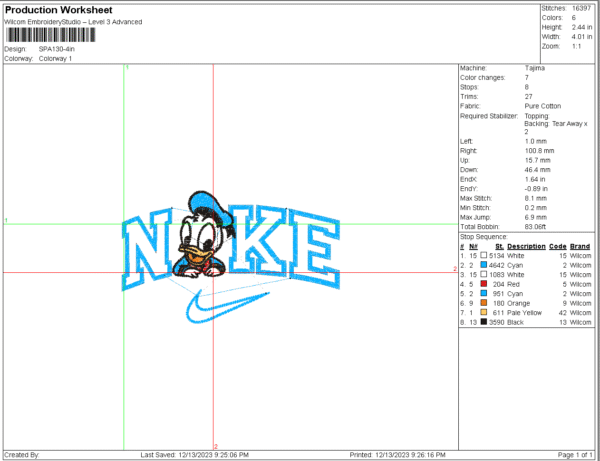Select the Fabric value Pure Cotton
This screenshot has height=461, width=600.
[543, 106]
